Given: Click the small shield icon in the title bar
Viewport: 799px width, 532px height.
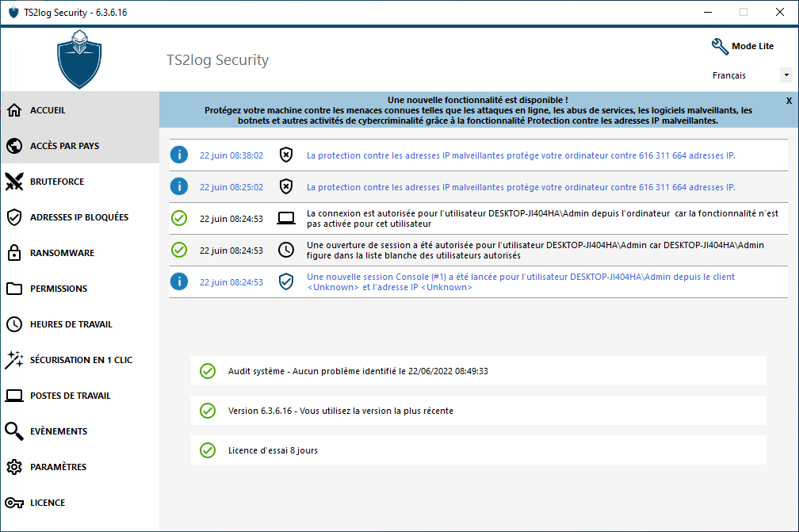Looking at the screenshot, I should click(x=13, y=12).
